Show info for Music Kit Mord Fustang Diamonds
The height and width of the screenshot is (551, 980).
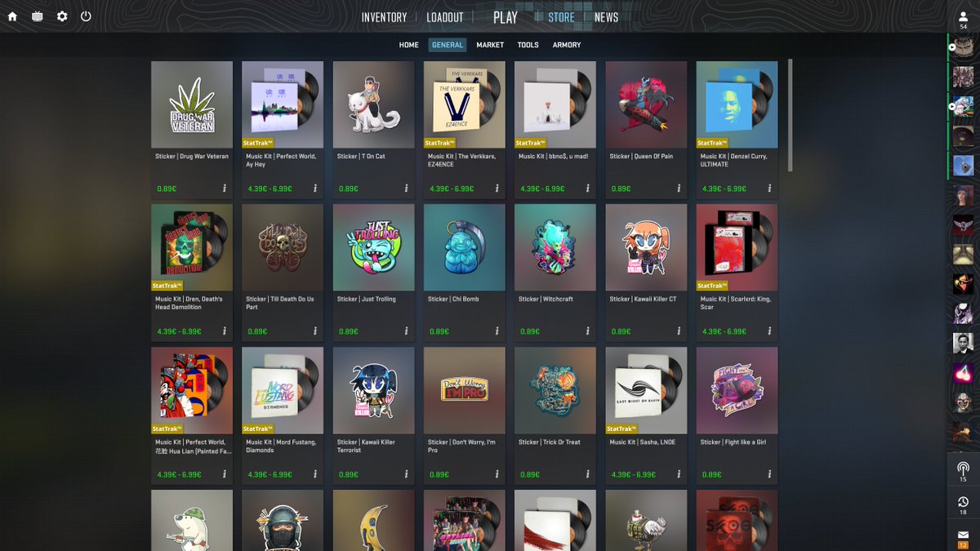(315, 474)
